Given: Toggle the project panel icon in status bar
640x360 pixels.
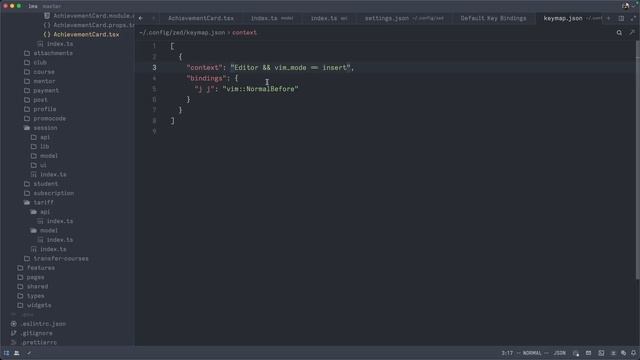Looking at the screenshot, I should click(7, 353).
